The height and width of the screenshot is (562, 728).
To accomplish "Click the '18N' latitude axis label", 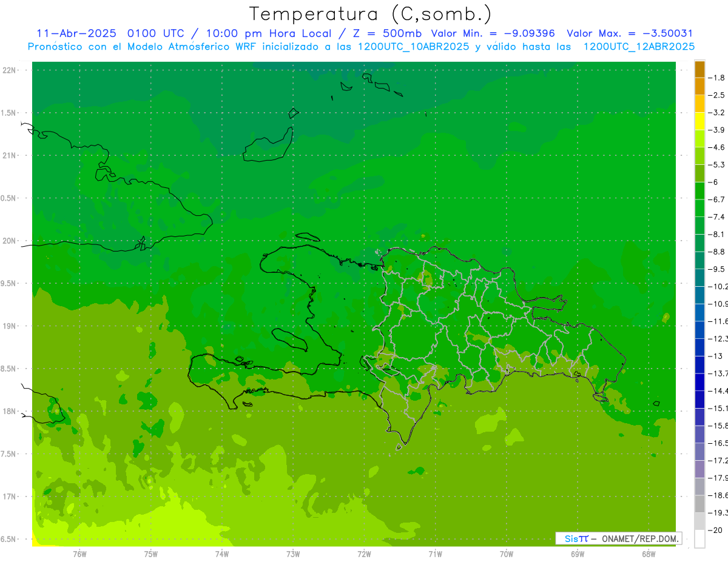I will coord(8,411).
